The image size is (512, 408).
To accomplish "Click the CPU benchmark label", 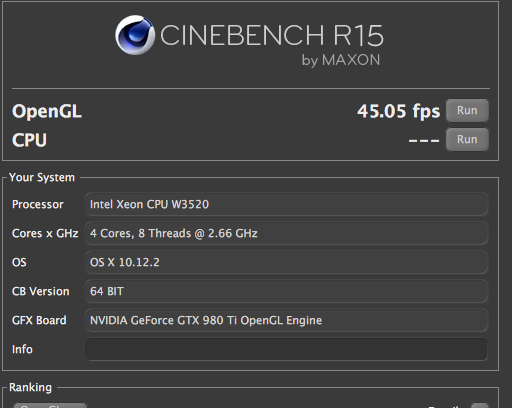I will pos(29,140).
